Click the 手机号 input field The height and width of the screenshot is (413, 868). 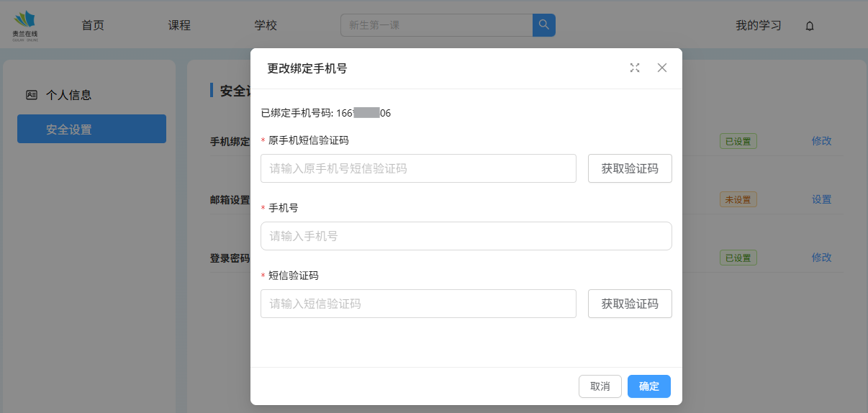tap(466, 236)
